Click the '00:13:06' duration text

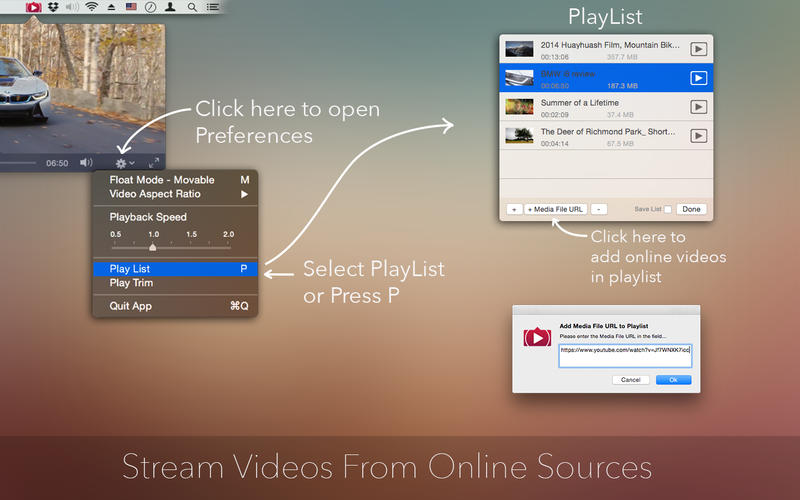pyautogui.click(x=555, y=57)
